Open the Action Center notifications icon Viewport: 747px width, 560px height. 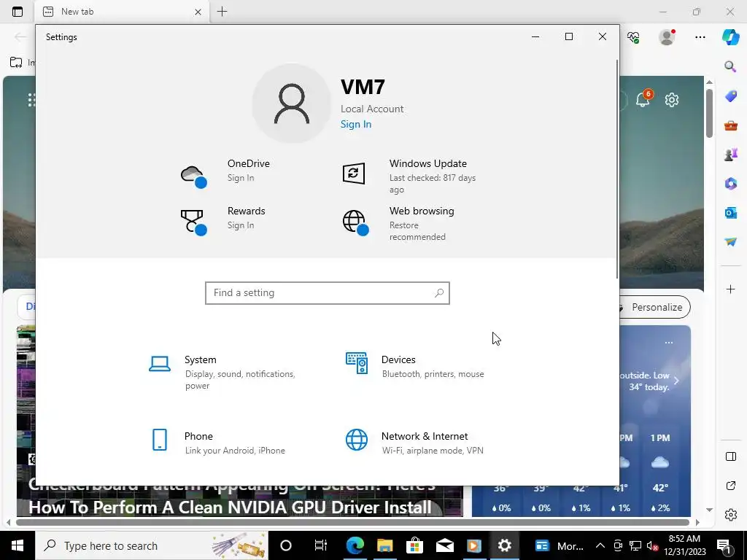pos(723,545)
